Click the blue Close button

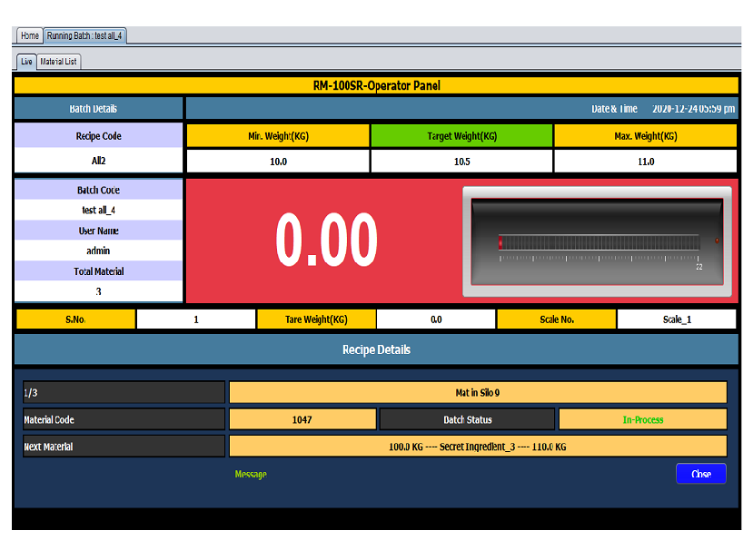(700, 473)
